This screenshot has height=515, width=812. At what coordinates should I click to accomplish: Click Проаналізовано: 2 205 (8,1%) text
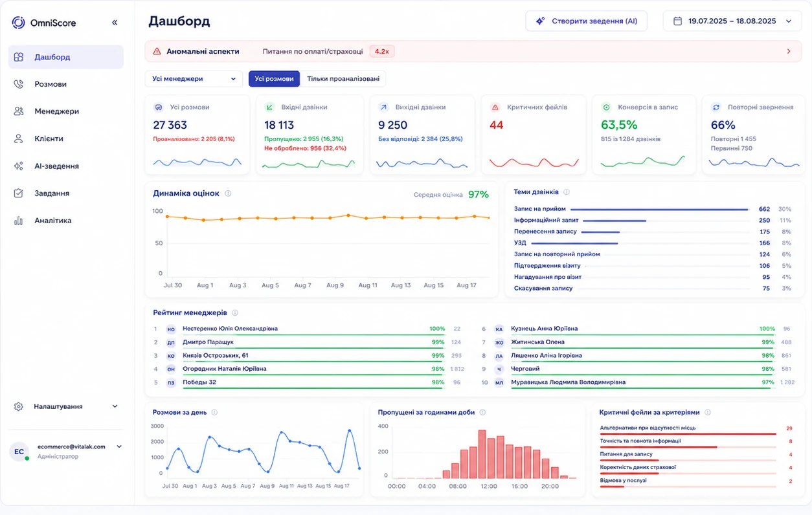(x=194, y=138)
